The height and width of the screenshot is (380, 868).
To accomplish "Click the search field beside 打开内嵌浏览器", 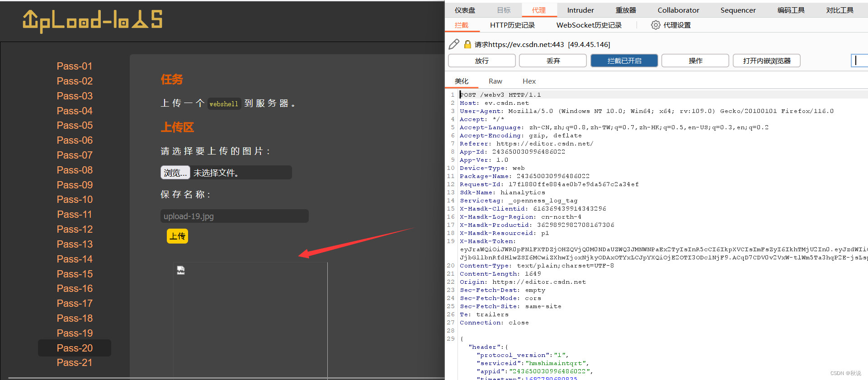I will [x=859, y=61].
